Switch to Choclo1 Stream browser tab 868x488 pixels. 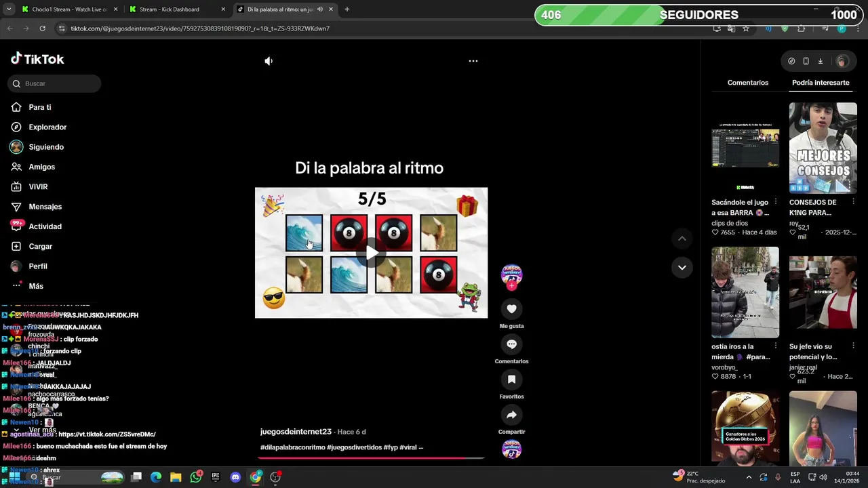click(x=69, y=9)
